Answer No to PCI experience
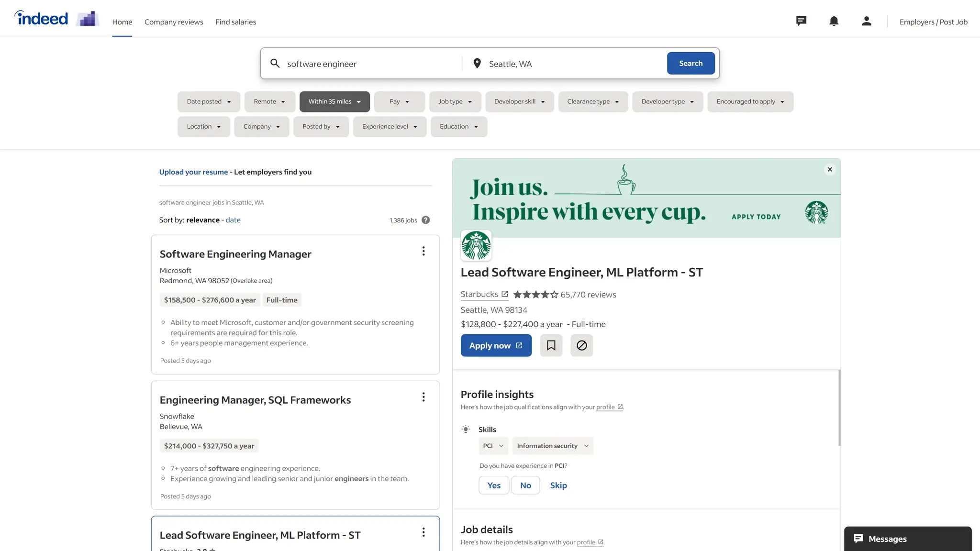This screenshot has height=551, width=980. [525, 485]
